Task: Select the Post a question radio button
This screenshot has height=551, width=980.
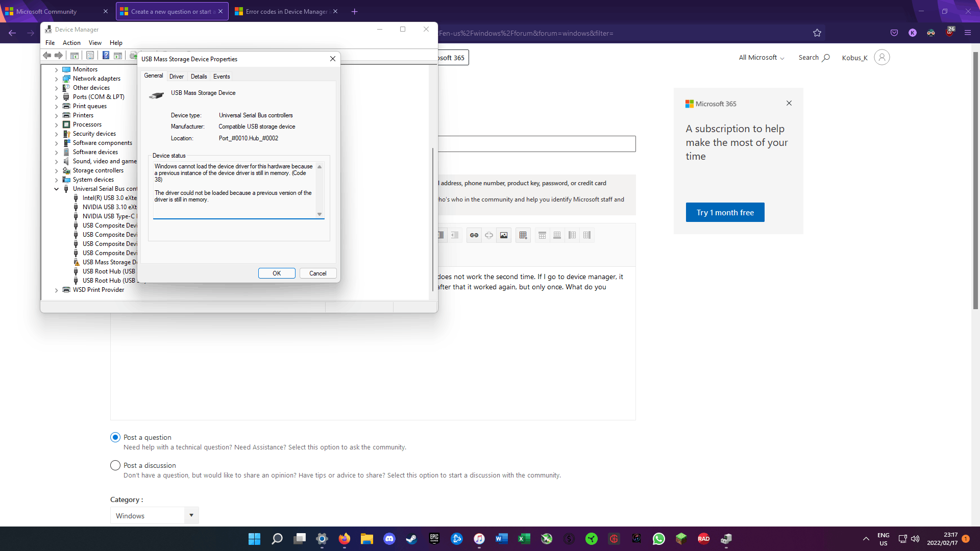Action: (115, 437)
